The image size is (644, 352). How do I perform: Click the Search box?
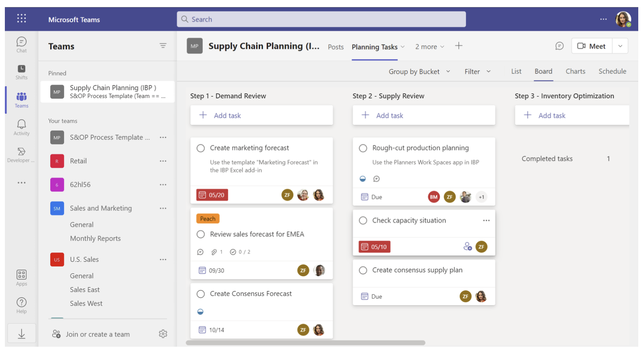tap(321, 19)
